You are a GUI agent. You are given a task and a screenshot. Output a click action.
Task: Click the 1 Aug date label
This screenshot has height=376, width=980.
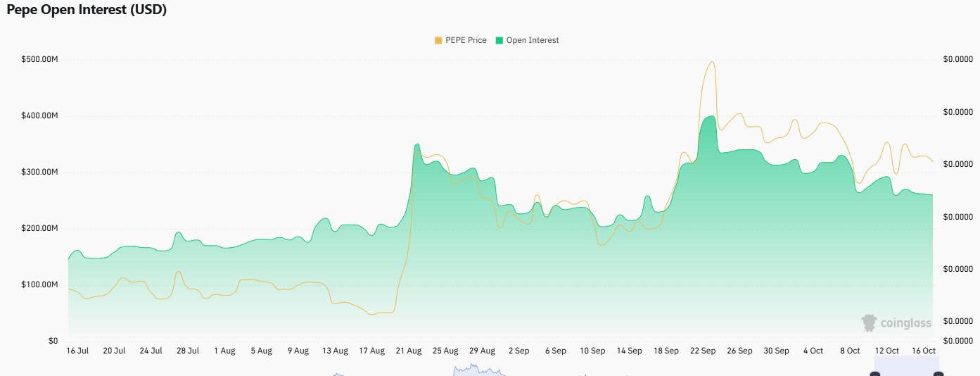tap(224, 351)
